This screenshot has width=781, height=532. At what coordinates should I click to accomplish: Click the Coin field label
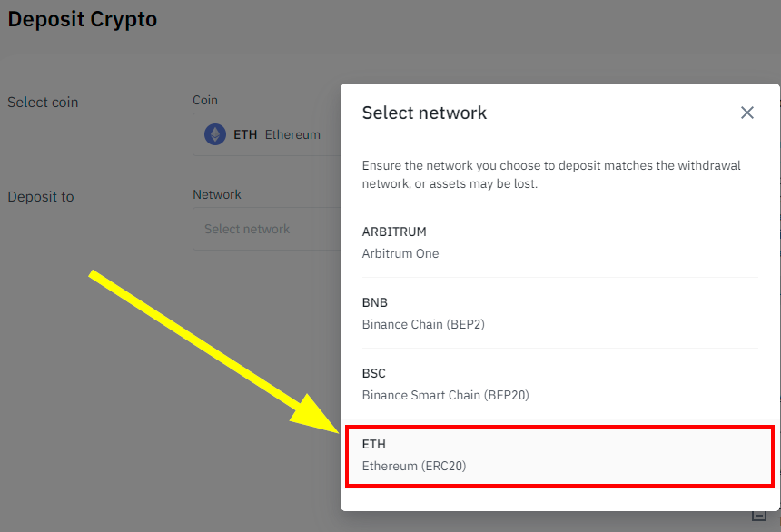205,100
